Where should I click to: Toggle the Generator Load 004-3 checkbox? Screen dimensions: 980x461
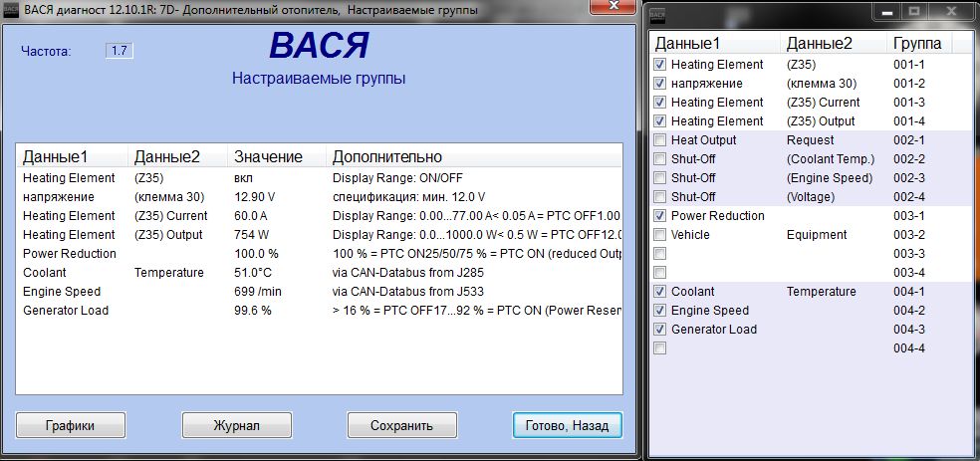659,330
